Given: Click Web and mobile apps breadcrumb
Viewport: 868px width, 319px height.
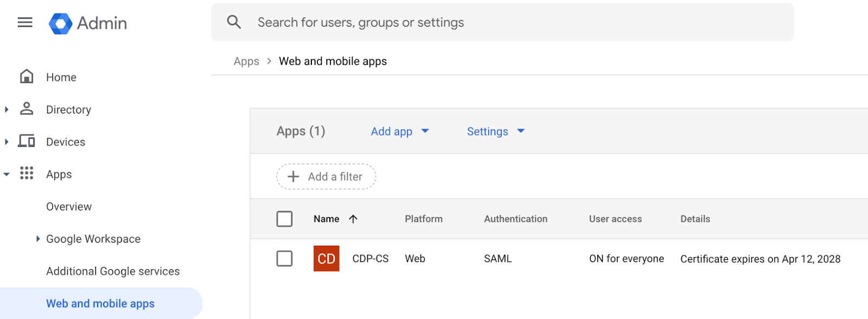Looking at the screenshot, I should [x=333, y=61].
